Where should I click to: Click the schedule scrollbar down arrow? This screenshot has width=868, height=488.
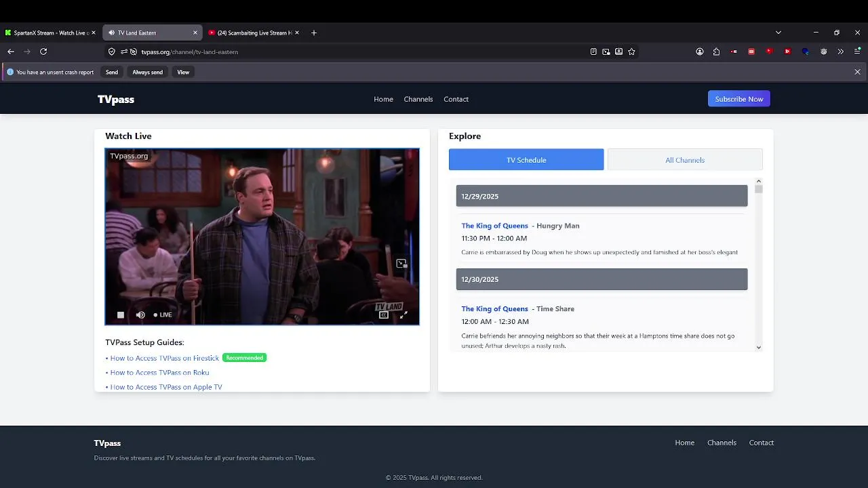tap(759, 347)
